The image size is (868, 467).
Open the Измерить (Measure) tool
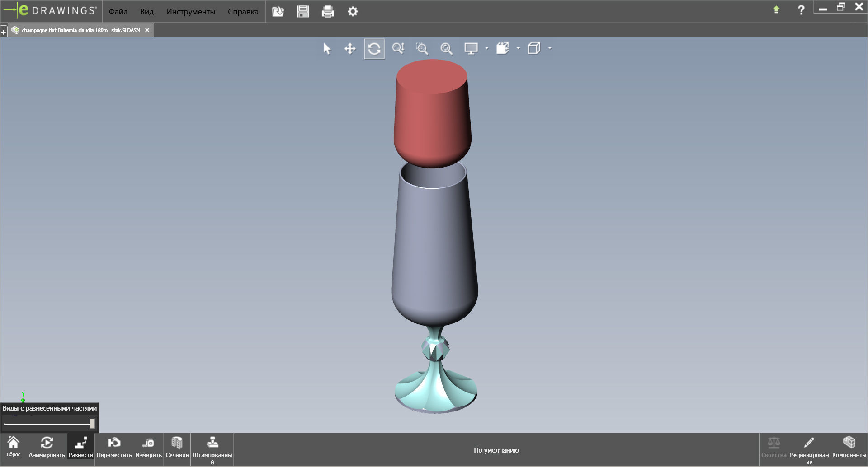click(x=149, y=447)
